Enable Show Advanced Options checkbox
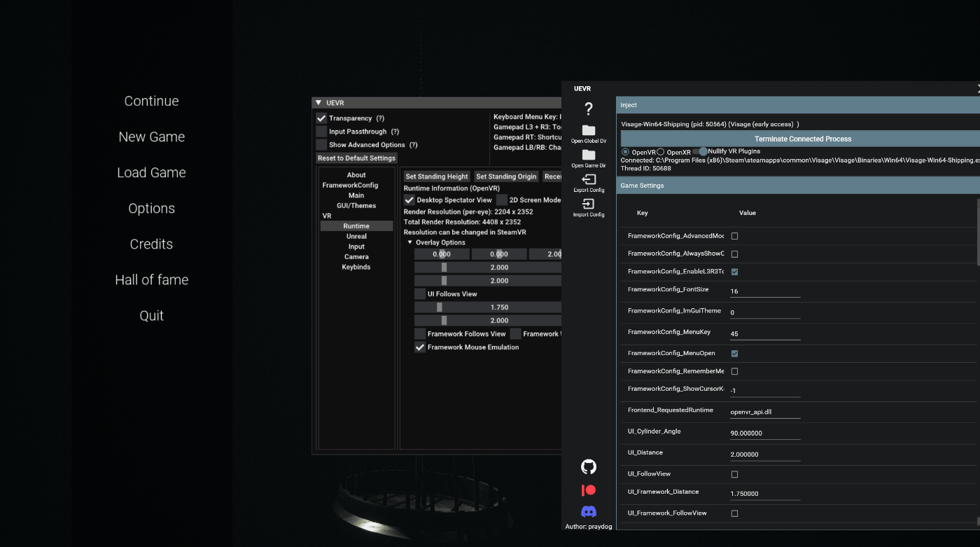Viewport: 980px width, 547px height. pos(321,145)
